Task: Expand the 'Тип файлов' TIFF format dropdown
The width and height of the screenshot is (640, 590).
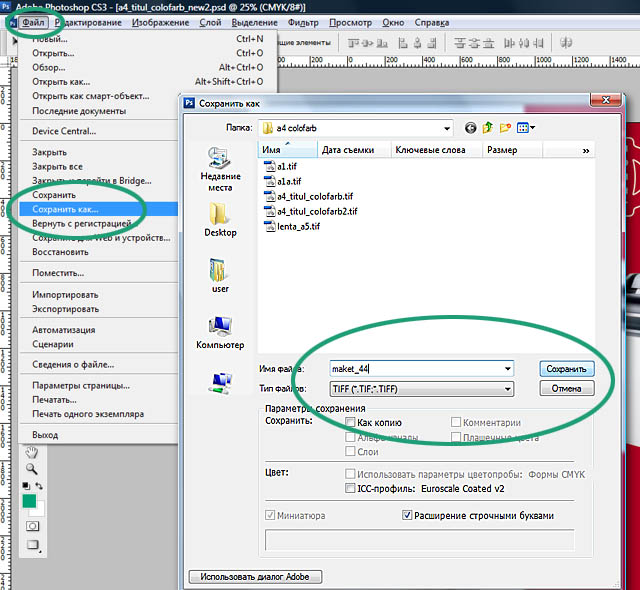Action: 508,389
